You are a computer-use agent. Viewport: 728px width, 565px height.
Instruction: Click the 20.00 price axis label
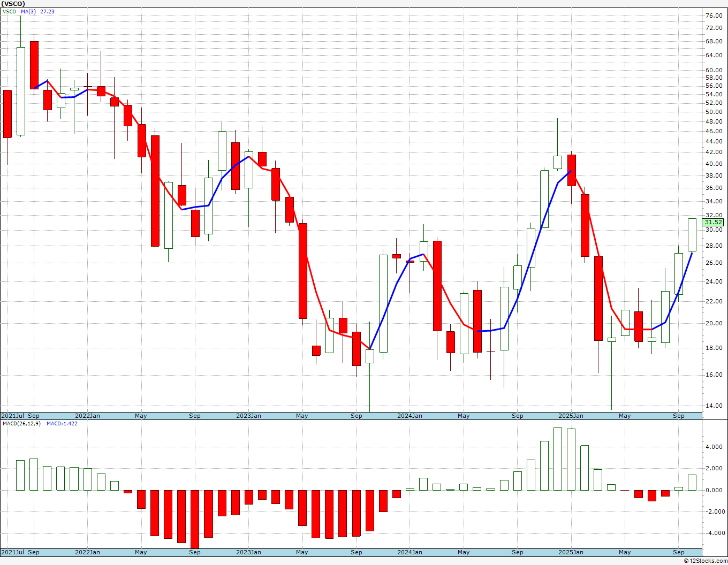tap(714, 323)
